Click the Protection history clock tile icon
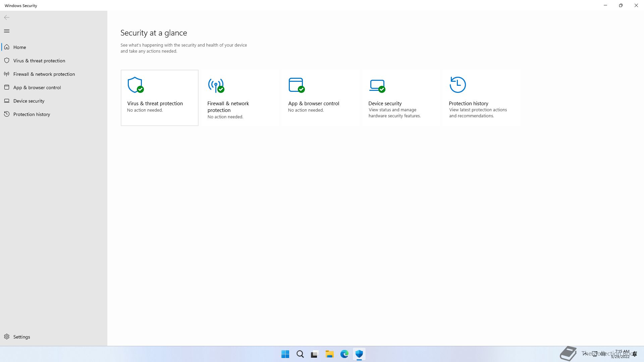The height and width of the screenshot is (362, 644). coord(458,85)
